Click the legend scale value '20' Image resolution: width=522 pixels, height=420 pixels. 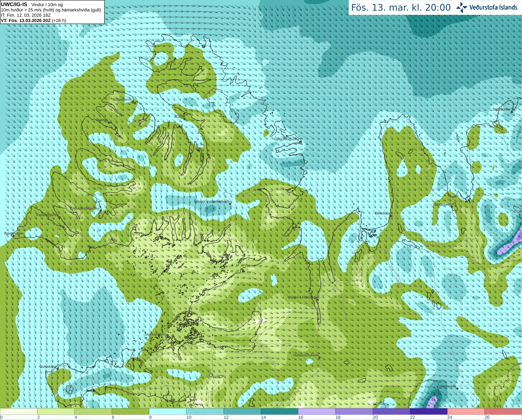(375, 418)
